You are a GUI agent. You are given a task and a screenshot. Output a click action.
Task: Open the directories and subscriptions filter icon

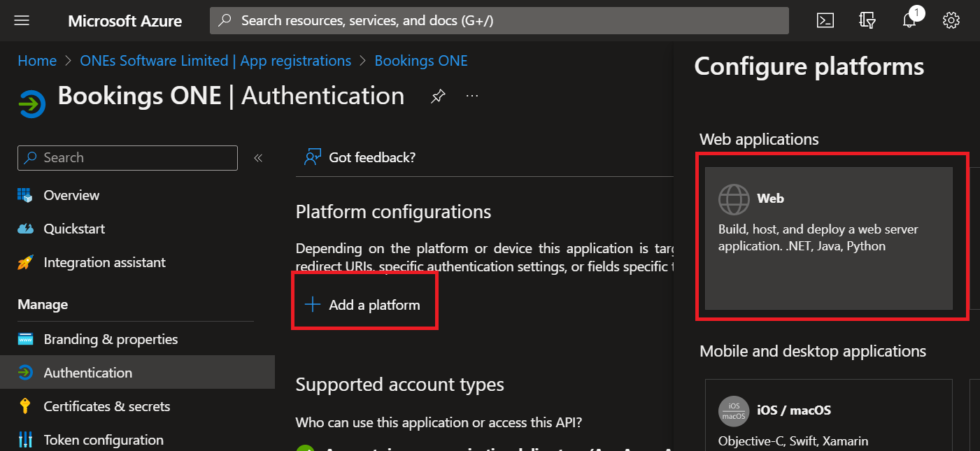point(867,20)
